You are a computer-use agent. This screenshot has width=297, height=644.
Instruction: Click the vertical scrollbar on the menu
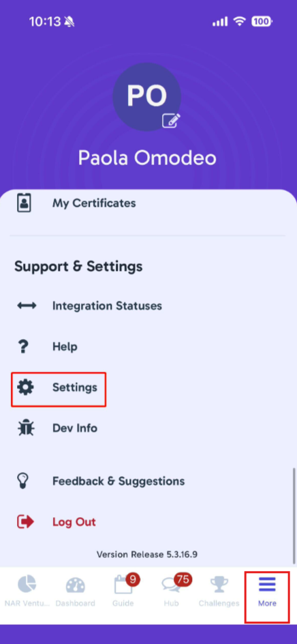[294, 516]
